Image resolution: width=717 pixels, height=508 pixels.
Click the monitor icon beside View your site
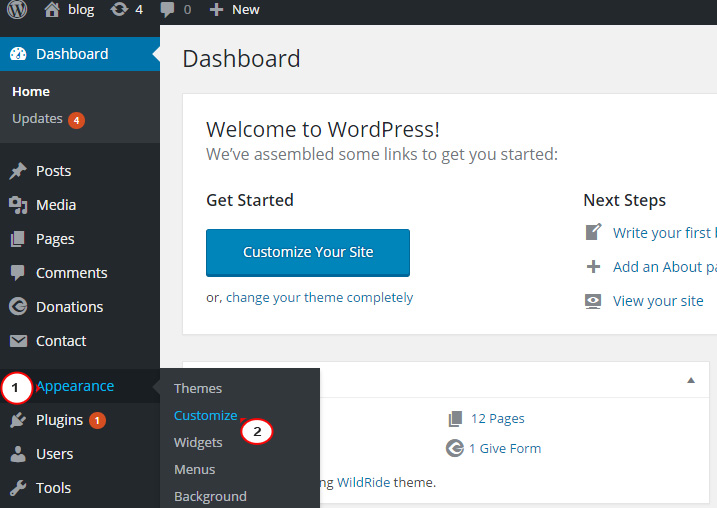593,302
